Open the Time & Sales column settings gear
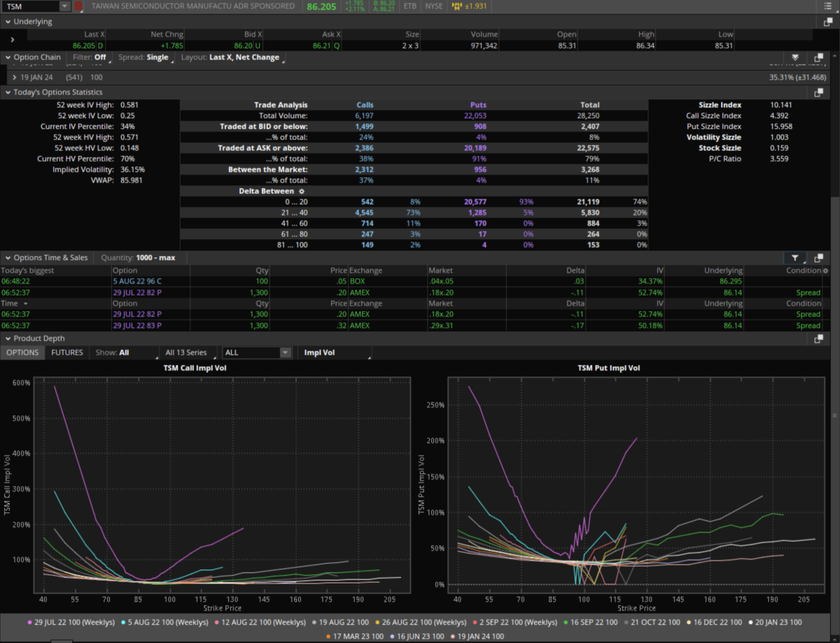 [x=825, y=271]
